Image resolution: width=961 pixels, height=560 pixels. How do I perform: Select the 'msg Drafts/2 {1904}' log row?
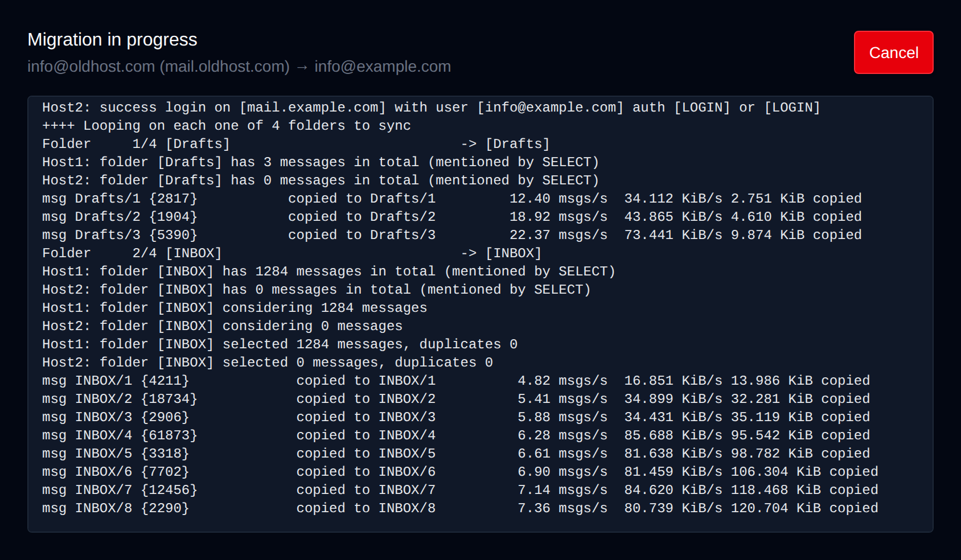tap(452, 217)
